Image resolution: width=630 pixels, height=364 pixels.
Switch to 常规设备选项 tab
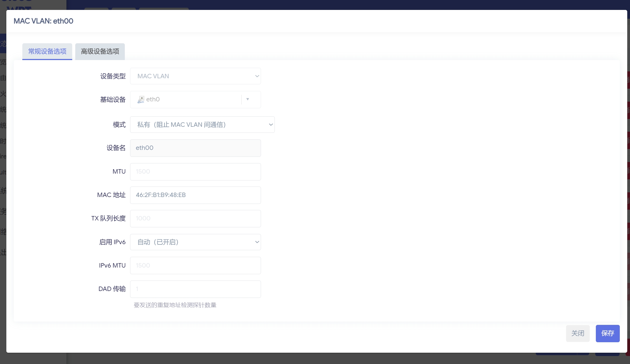[47, 52]
